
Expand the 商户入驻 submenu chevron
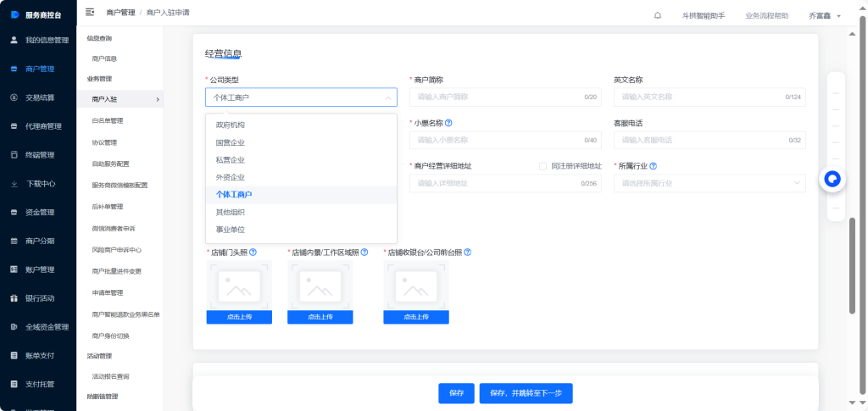click(x=158, y=99)
